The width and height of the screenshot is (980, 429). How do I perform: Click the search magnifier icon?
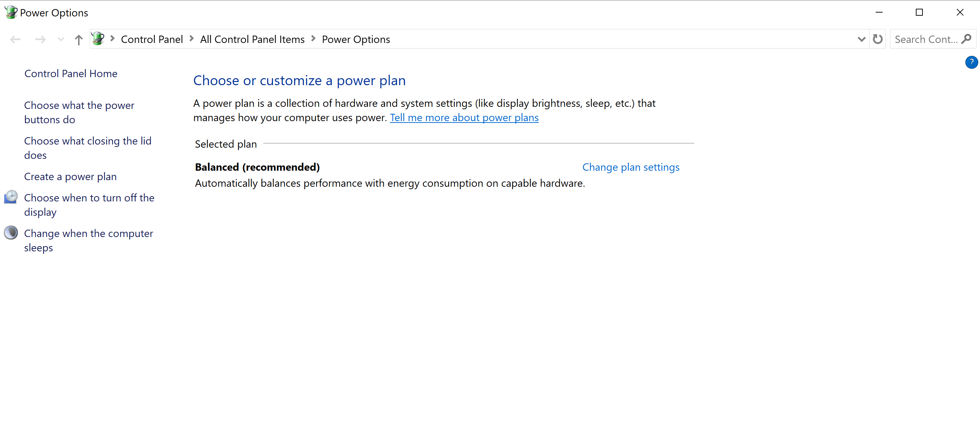pos(967,39)
